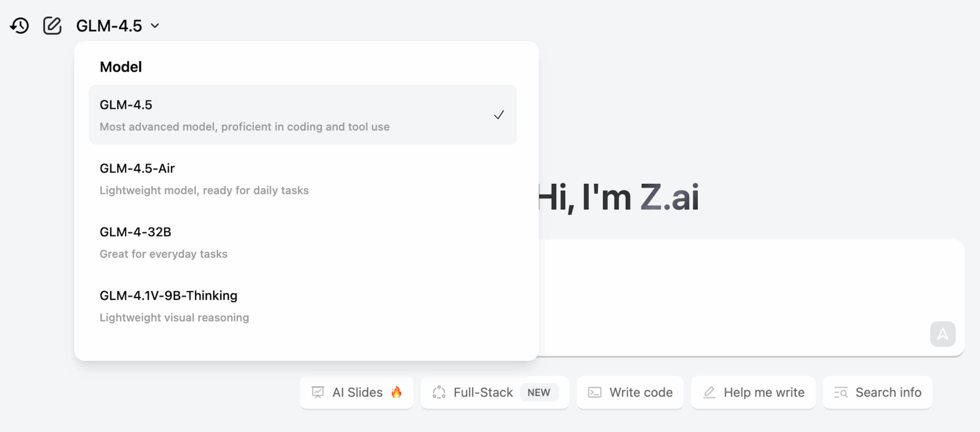
Task: Click the Help me write pencil icon
Action: coord(709,392)
